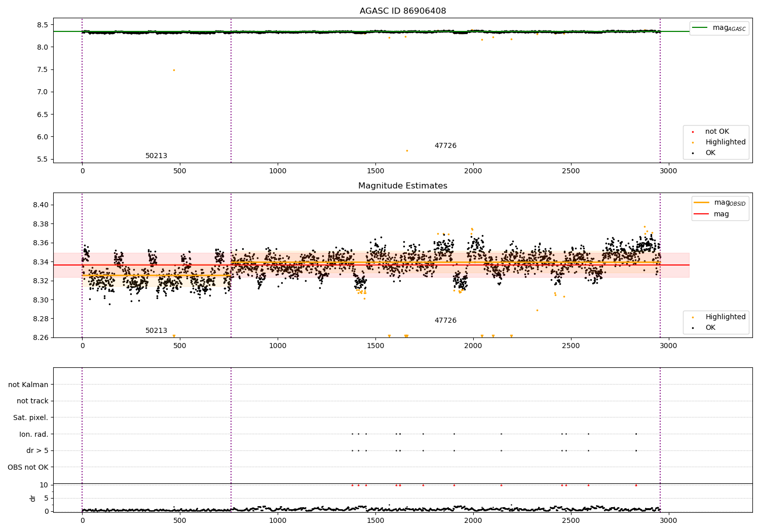Click the 'not Kalman' row label

coord(28,385)
